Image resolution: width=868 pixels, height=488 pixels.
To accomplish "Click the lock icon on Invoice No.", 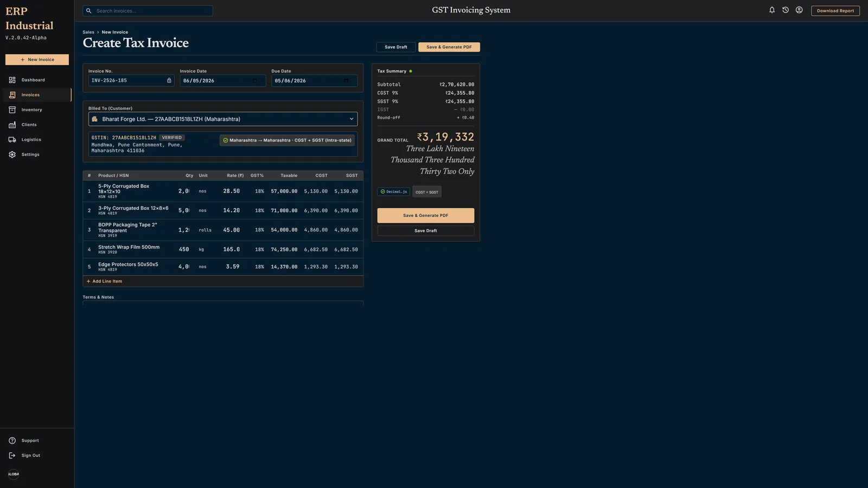I will click(x=169, y=80).
